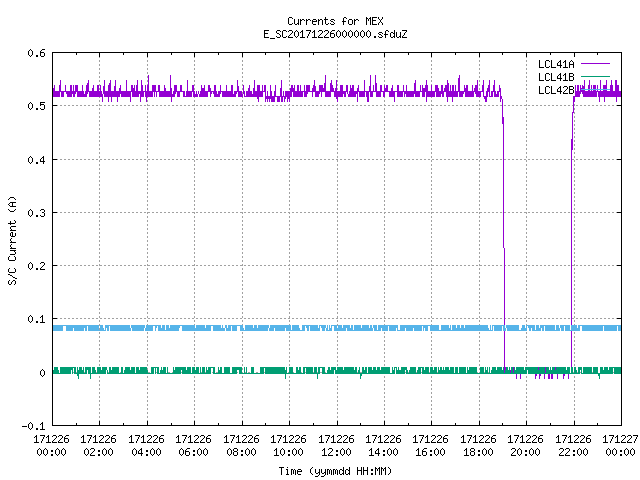
Task: Click the file name 'E_SC20171226000000.sfduZ'
Action: point(335,34)
